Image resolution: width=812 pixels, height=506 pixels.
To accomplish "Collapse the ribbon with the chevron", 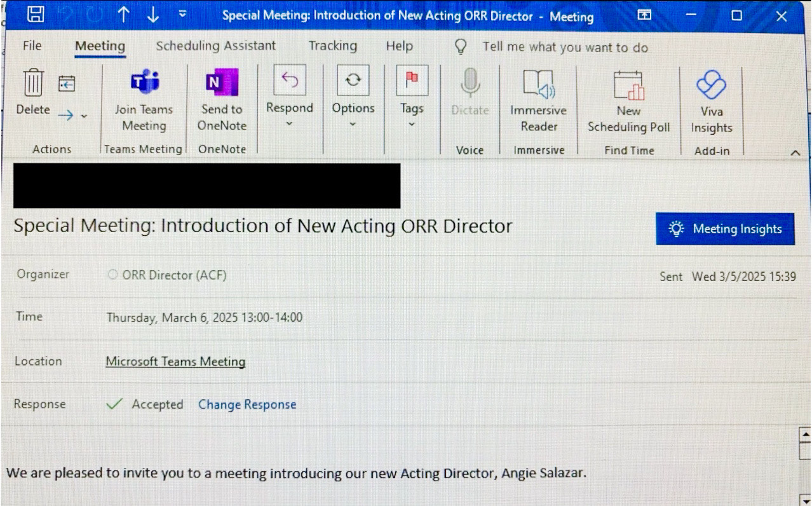I will (x=794, y=153).
